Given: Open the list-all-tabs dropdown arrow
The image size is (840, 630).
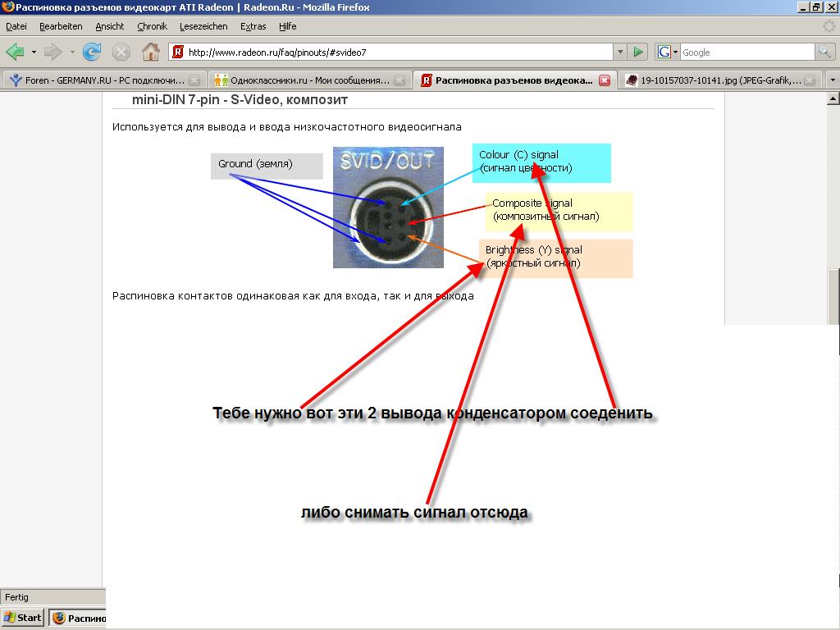Looking at the screenshot, I should point(832,80).
